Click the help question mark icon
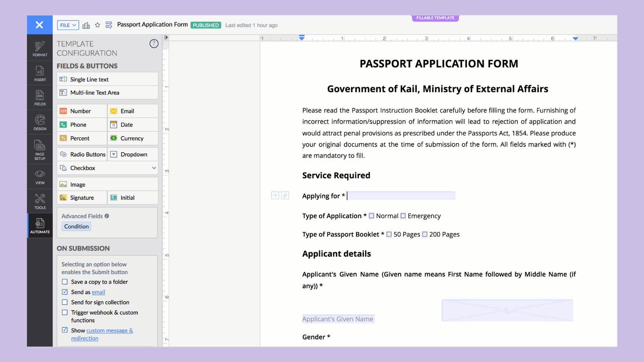The image size is (644, 362). (x=154, y=43)
